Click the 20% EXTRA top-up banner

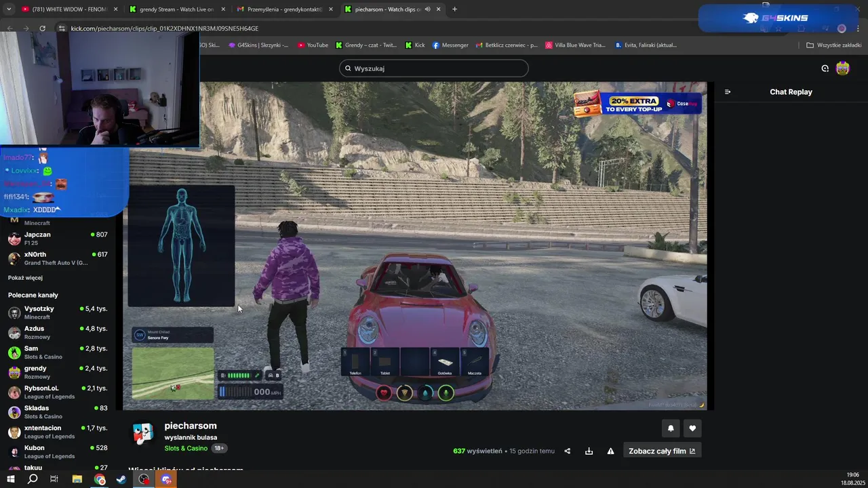(x=637, y=104)
